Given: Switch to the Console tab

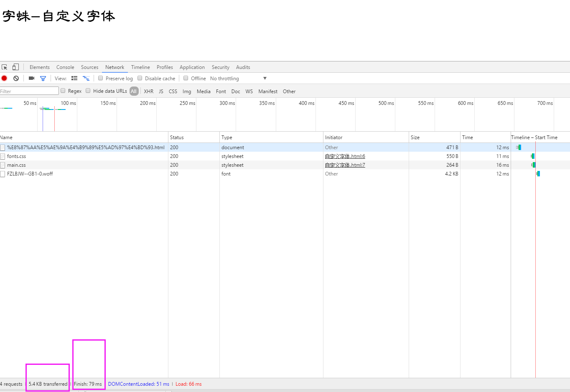Looking at the screenshot, I should pyautogui.click(x=65, y=67).
